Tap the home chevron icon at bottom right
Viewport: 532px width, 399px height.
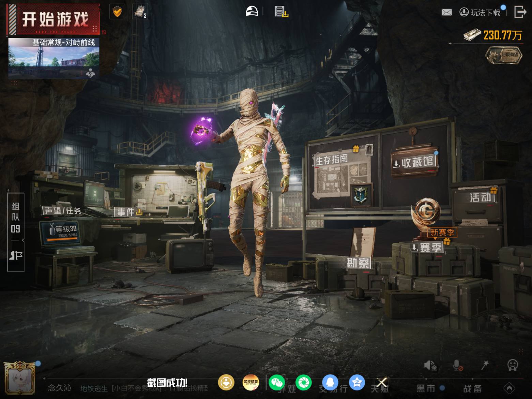click(509, 388)
